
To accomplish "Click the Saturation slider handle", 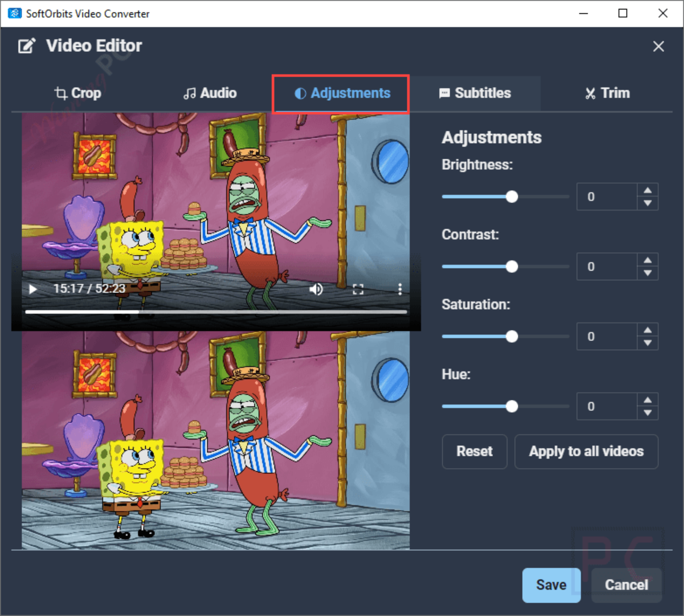I will click(x=512, y=337).
